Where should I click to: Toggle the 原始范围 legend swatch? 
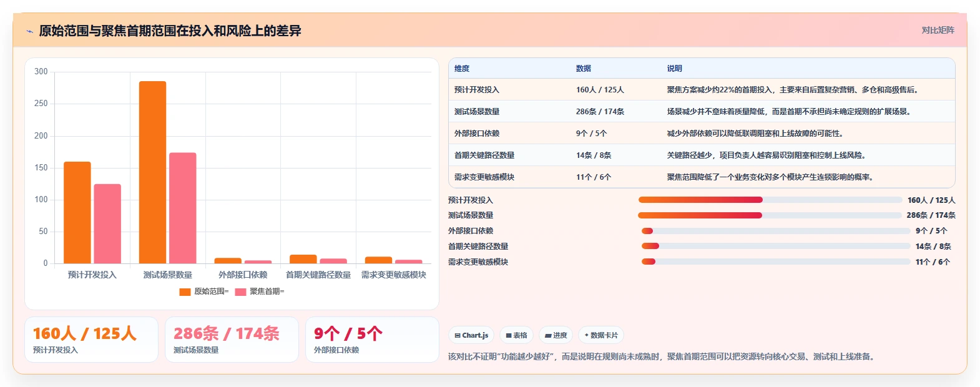pyautogui.click(x=185, y=291)
